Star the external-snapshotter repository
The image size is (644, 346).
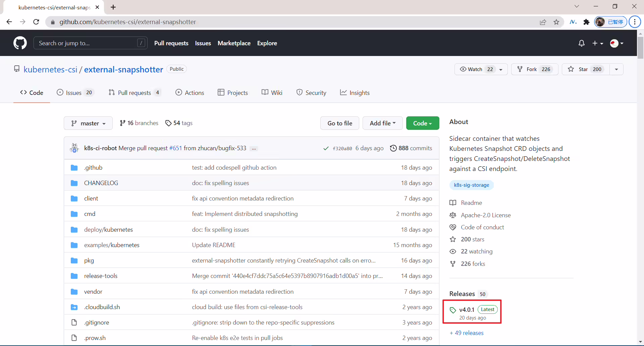coord(586,69)
